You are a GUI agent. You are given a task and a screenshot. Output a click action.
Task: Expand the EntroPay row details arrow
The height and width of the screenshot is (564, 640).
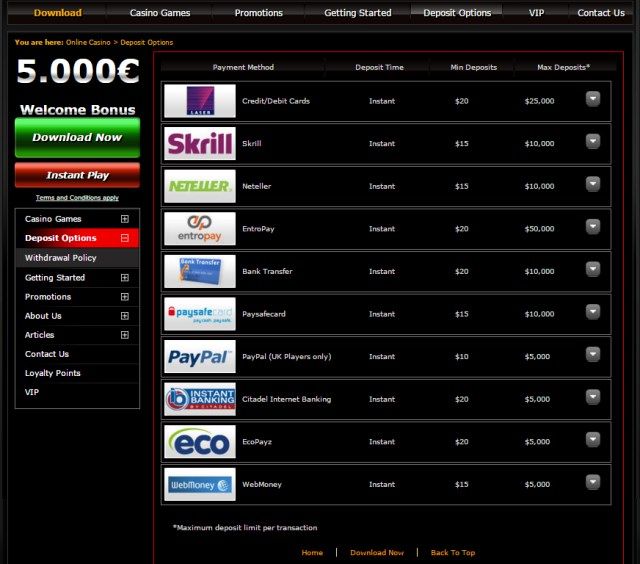(x=593, y=226)
